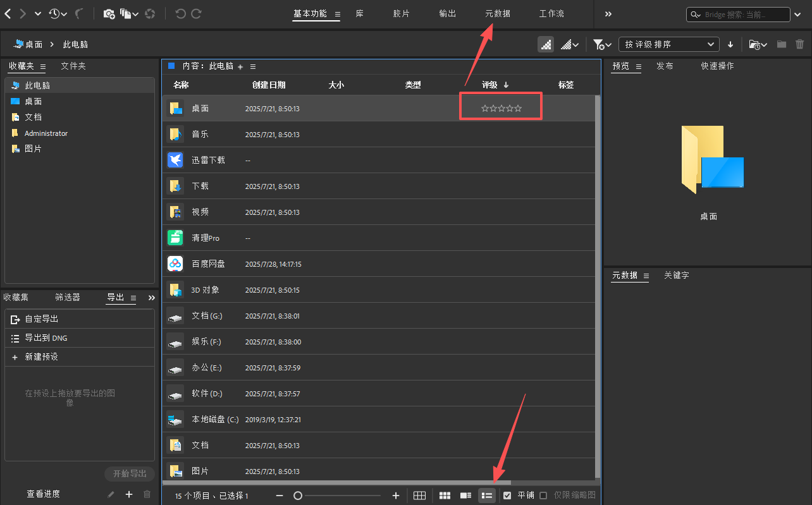Click the grid lock icon in status bar
Screen dimensions: 812x505
click(x=419, y=496)
